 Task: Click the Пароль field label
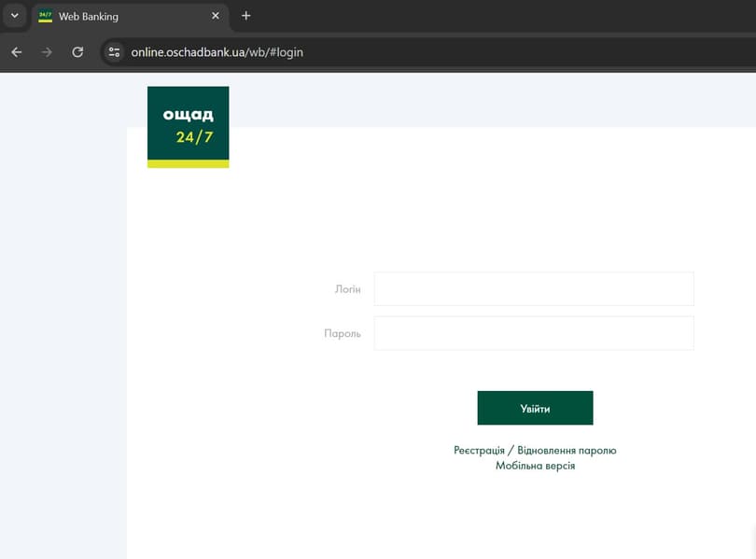pyautogui.click(x=343, y=333)
